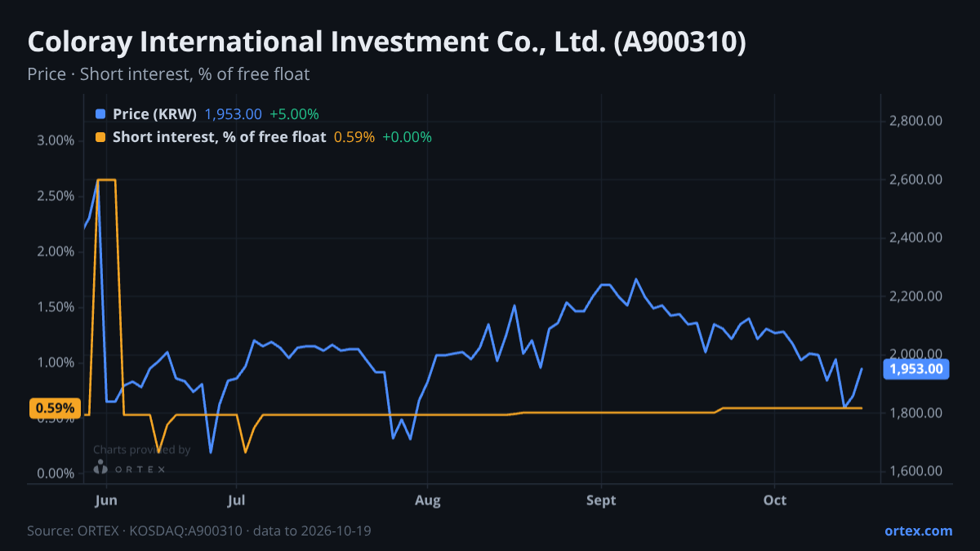Click the Price (KRW) legend label
This screenshot has height=551, width=980.
click(x=155, y=114)
